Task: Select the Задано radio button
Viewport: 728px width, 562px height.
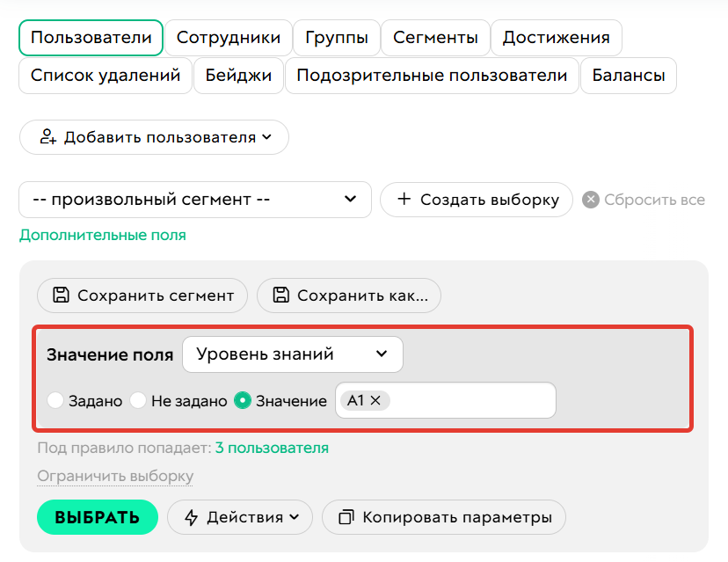Action: tap(55, 400)
